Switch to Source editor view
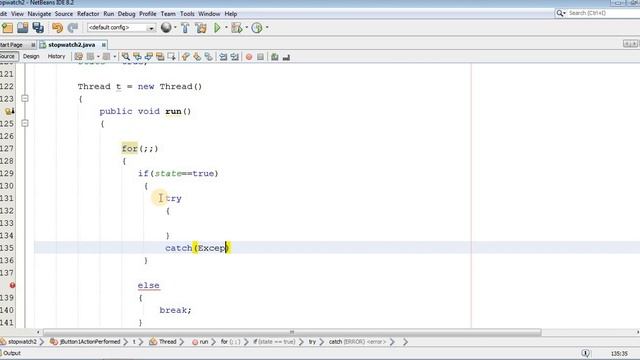 8,56
